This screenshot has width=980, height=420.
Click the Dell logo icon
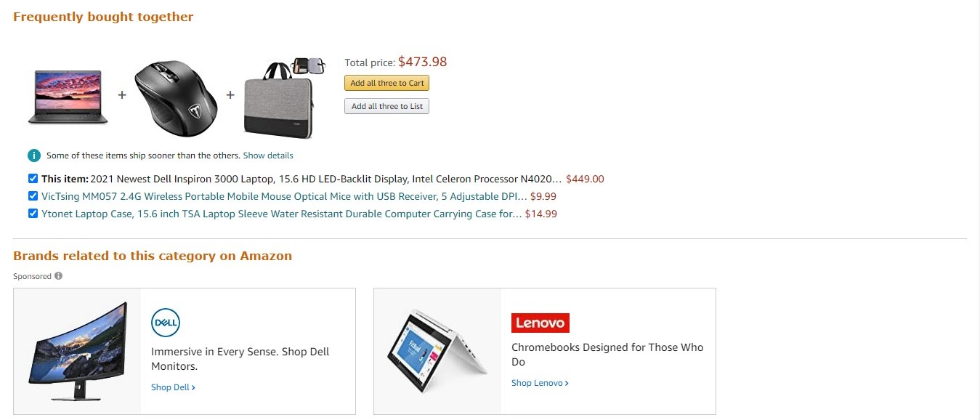166,323
